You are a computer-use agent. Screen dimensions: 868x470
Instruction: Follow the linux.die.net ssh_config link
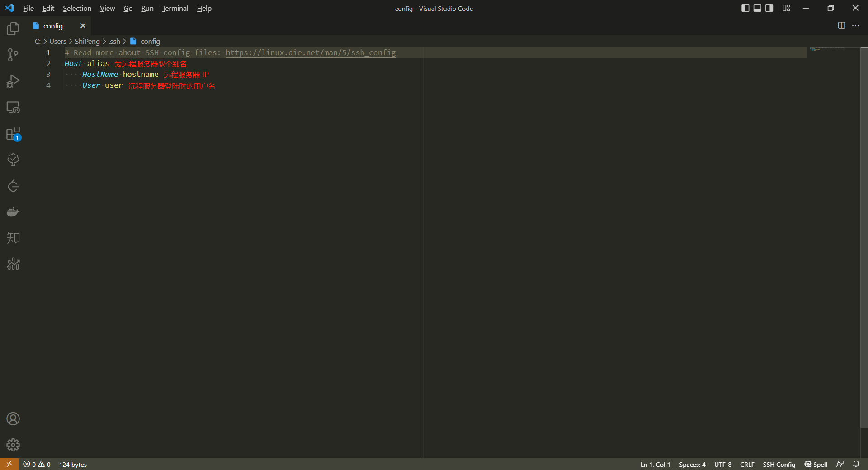click(311, 52)
